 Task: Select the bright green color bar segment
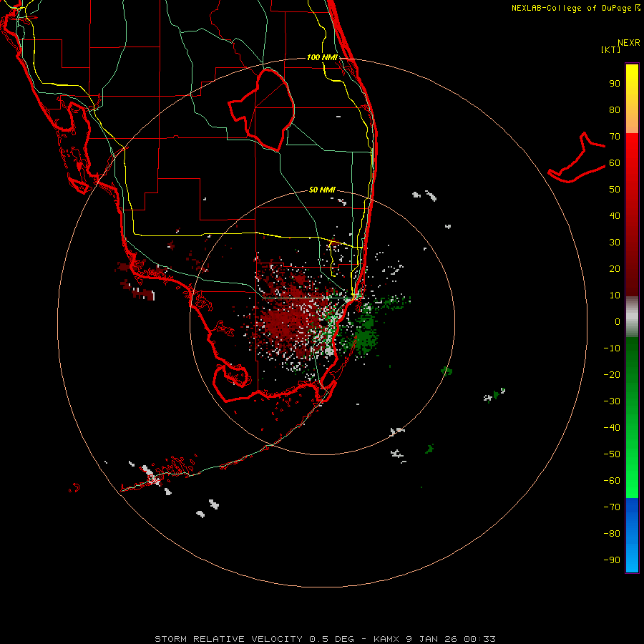pos(632,418)
